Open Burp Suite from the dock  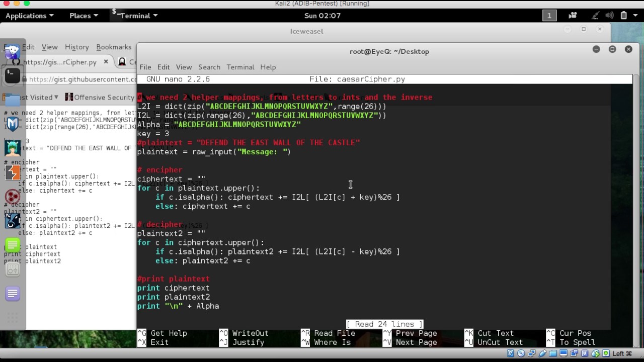click(13, 172)
